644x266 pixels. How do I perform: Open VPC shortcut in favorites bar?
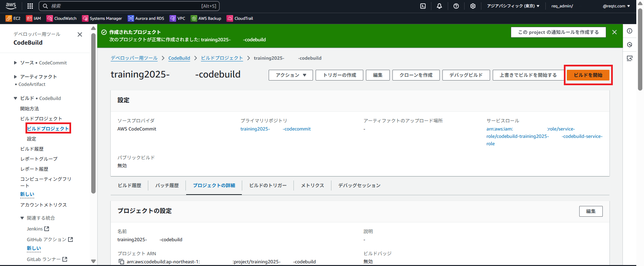[x=177, y=18]
